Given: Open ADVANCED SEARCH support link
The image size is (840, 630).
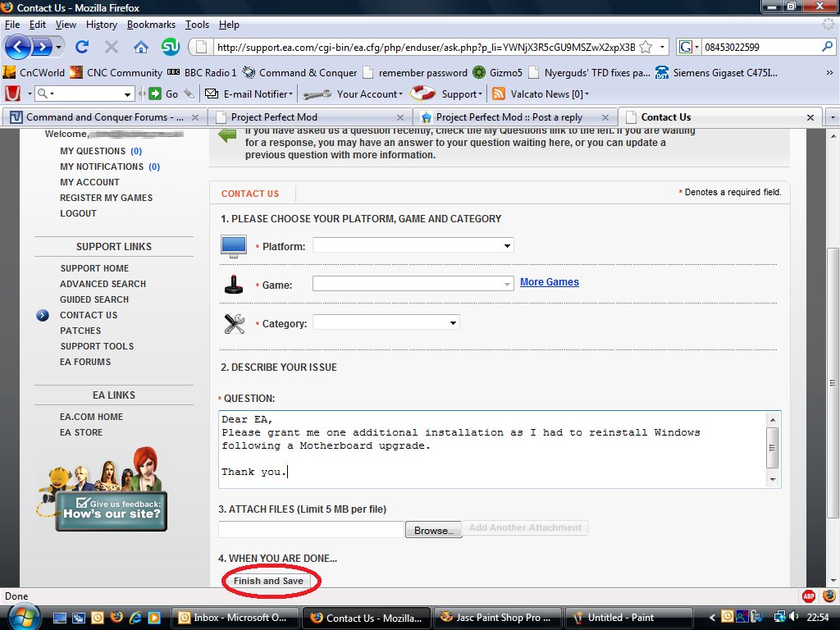Looking at the screenshot, I should point(103,284).
